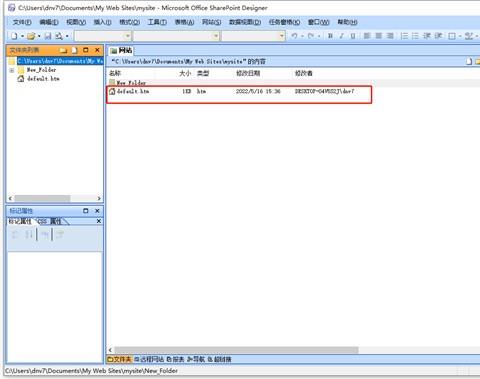Viewport: 480px width, 379px height.
Task: Click the new folder icon in folder list panel
Action: 63,50
